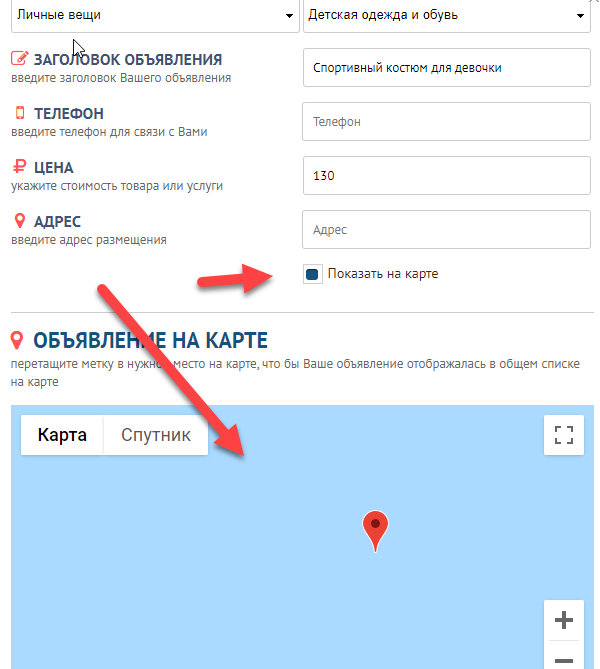Click pin icon beside Объявление на карте
This screenshot has height=669, width=600.
[17, 341]
